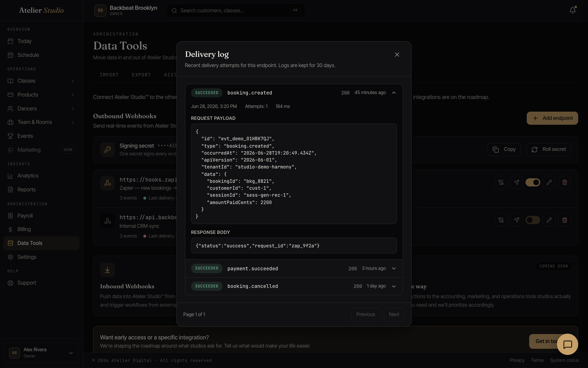The height and width of the screenshot is (368, 588).
Task: Click the signing secret key icon
Action: pyautogui.click(x=107, y=149)
